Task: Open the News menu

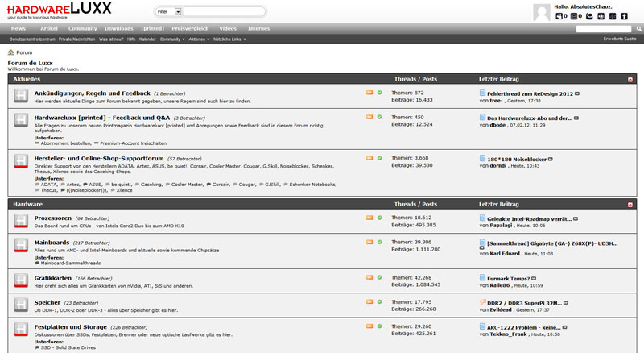Action: pyautogui.click(x=18, y=28)
